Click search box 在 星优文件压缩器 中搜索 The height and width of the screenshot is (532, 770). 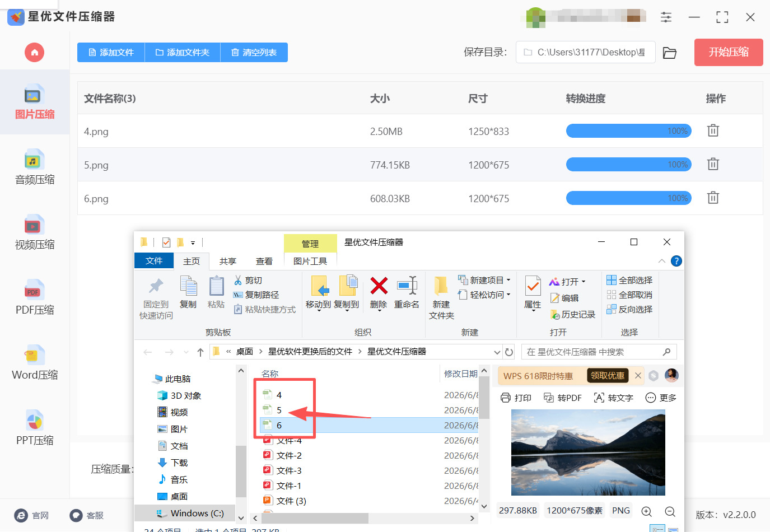tap(599, 352)
